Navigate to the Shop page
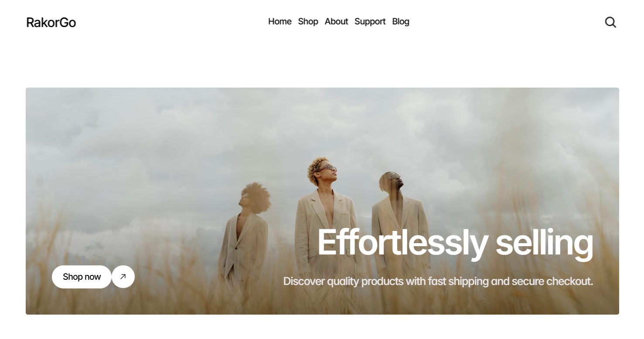This screenshot has width=644, height=339. click(x=308, y=21)
